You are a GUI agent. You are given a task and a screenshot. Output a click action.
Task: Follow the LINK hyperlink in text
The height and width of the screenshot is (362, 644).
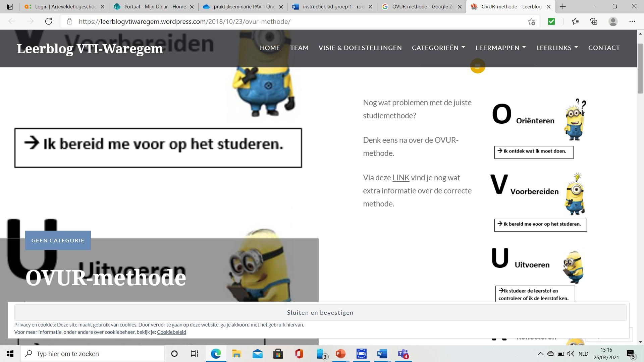pyautogui.click(x=401, y=178)
